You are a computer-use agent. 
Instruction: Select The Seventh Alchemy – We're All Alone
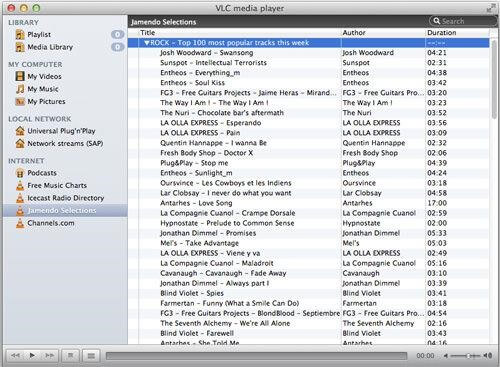click(x=225, y=323)
